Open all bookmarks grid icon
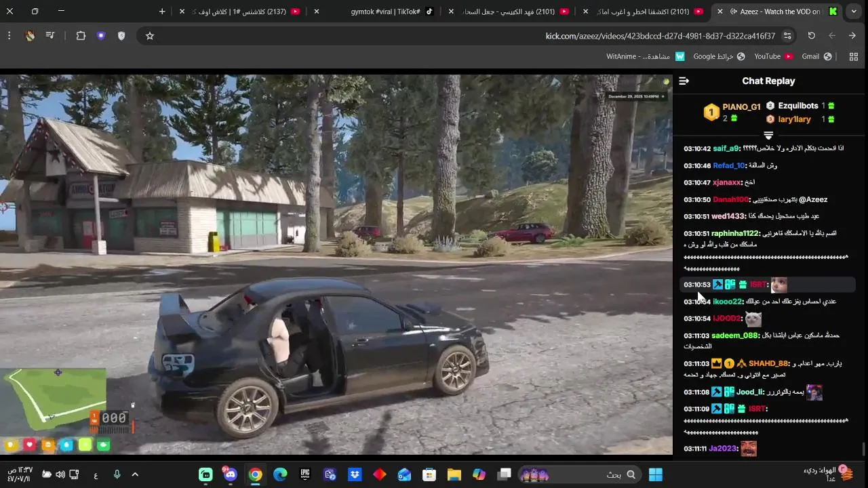Viewport: 868px width, 488px height. (x=854, y=57)
